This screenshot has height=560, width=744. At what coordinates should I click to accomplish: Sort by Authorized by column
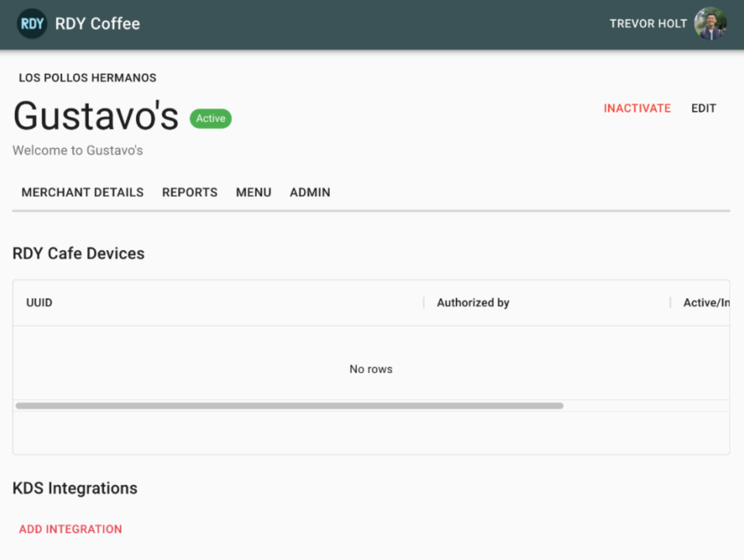click(x=473, y=303)
